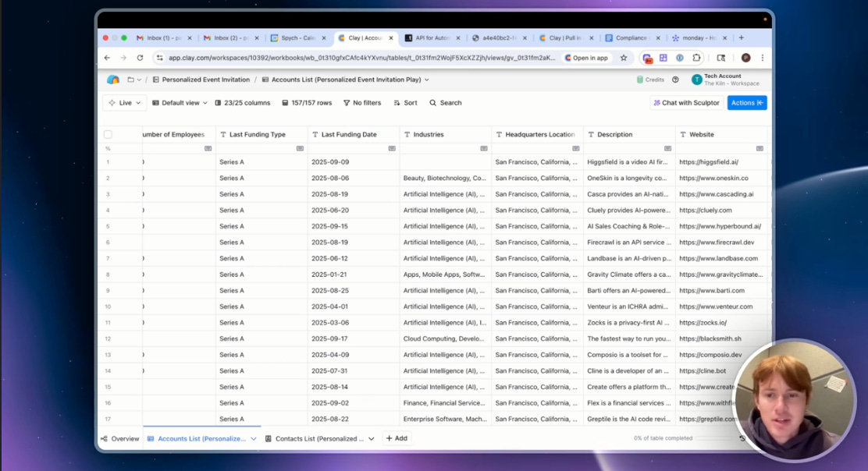Open the Default view dropdown

[180, 103]
